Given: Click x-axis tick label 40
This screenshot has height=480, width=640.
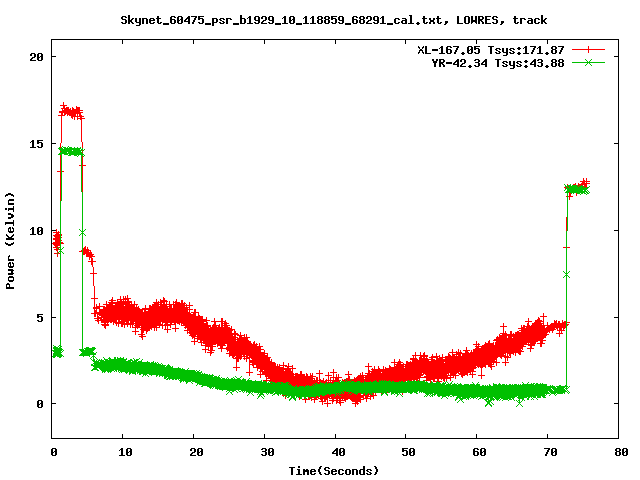Looking at the screenshot, I should [338, 452].
